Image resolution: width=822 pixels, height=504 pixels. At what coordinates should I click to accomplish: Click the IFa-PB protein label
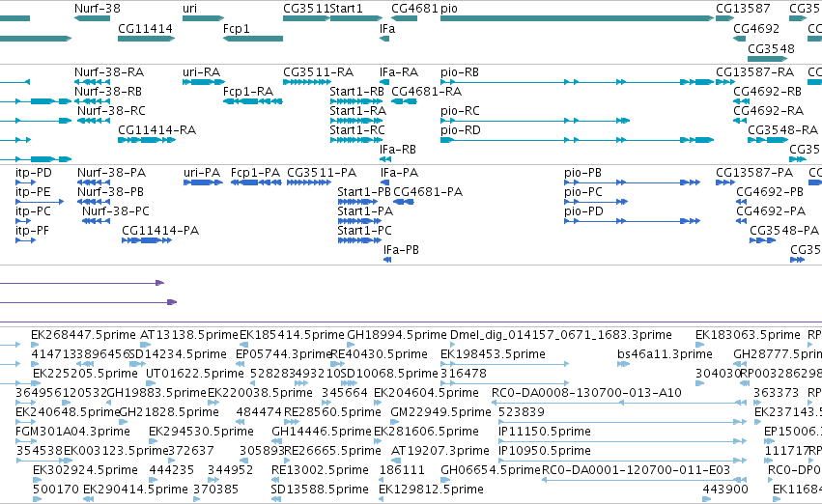401,250
